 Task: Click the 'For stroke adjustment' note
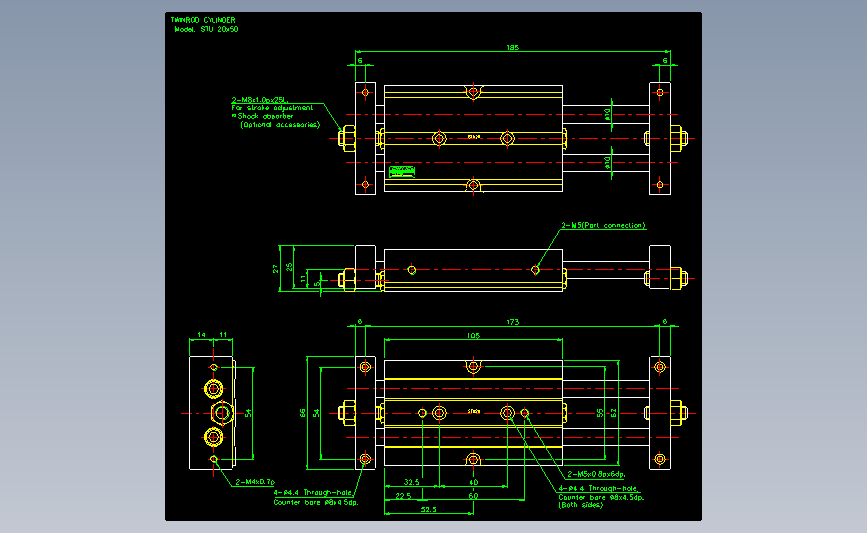click(272, 108)
